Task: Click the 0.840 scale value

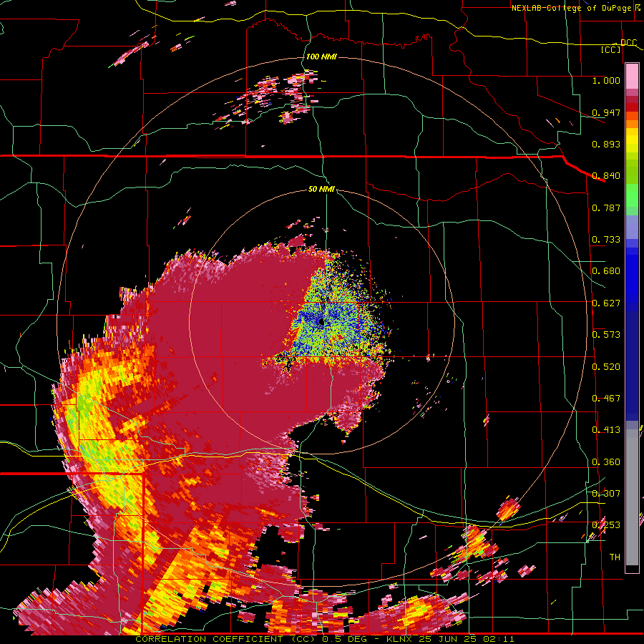Action: pos(606,176)
